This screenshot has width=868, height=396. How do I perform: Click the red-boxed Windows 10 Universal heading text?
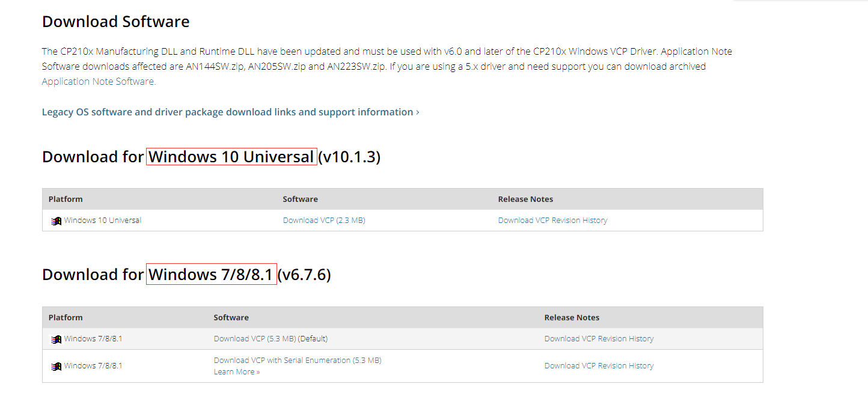click(x=231, y=157)
